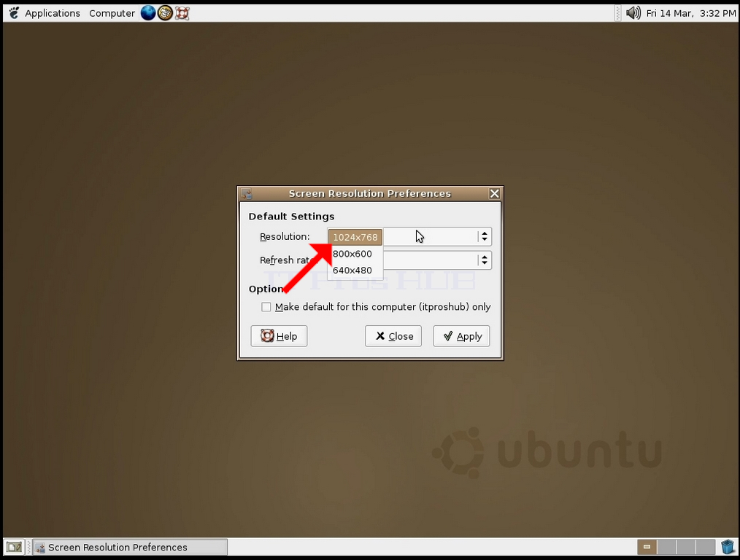
Task: Switch to the third workspace
Action: tap(686, 547)
